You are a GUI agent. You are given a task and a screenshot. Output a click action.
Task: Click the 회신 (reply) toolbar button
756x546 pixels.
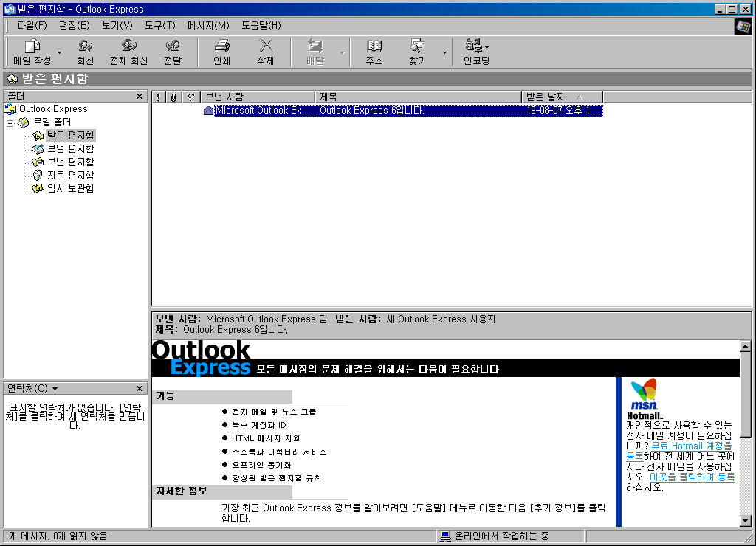coord(86,52)
